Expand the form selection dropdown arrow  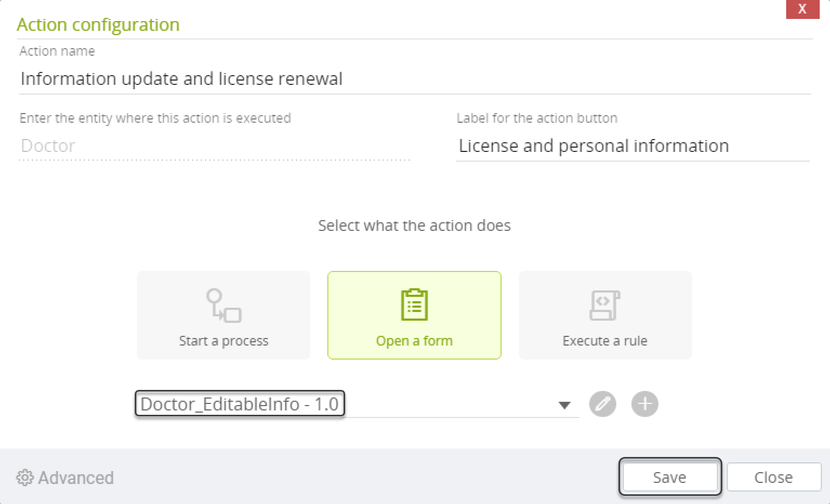pos(564,405)
